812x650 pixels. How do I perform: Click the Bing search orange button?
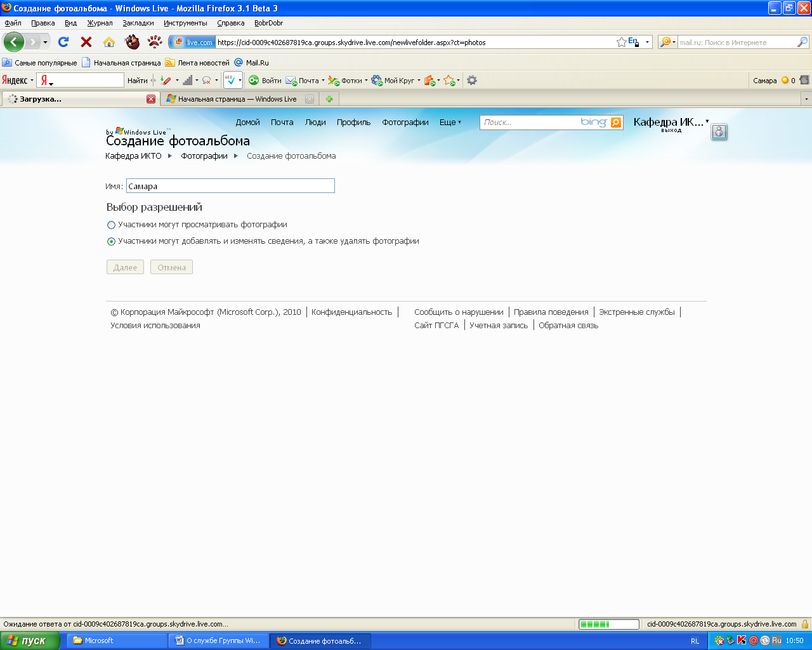tap(616, 123)
